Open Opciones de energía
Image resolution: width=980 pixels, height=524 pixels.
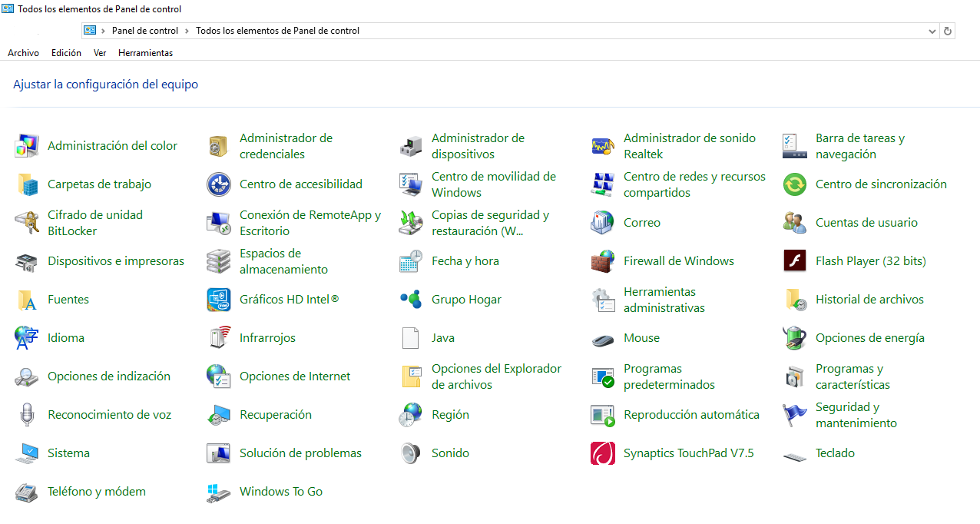tap(871, 337)
